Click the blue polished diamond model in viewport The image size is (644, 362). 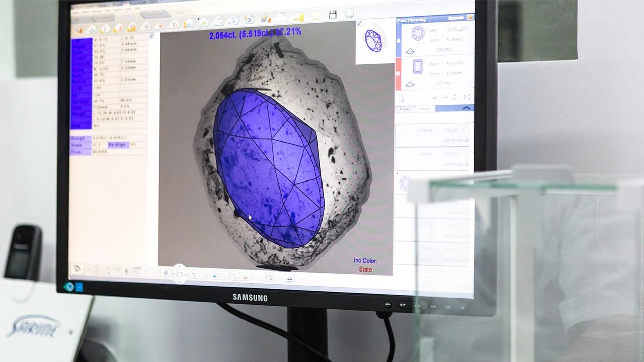(267, 166)
